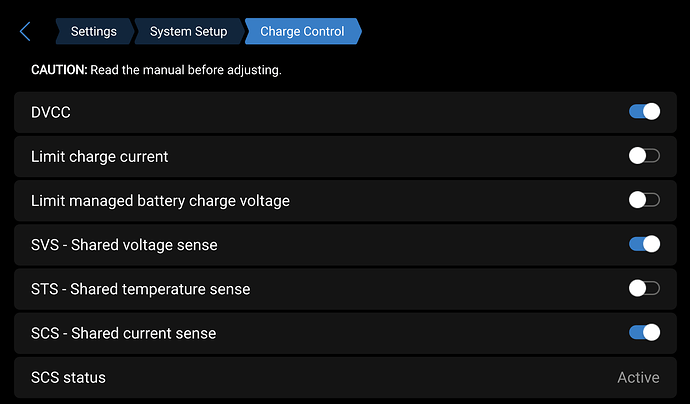690x404 pixels.
Task: Switch off SVS shared voltage sense toggle
Action: pos(644,244)
